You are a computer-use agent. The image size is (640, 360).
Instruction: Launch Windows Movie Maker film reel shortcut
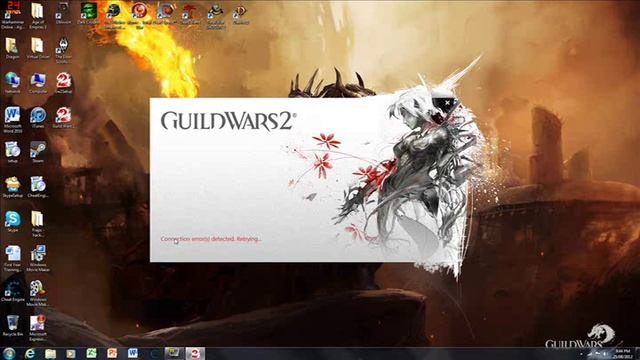pos(38,293)
